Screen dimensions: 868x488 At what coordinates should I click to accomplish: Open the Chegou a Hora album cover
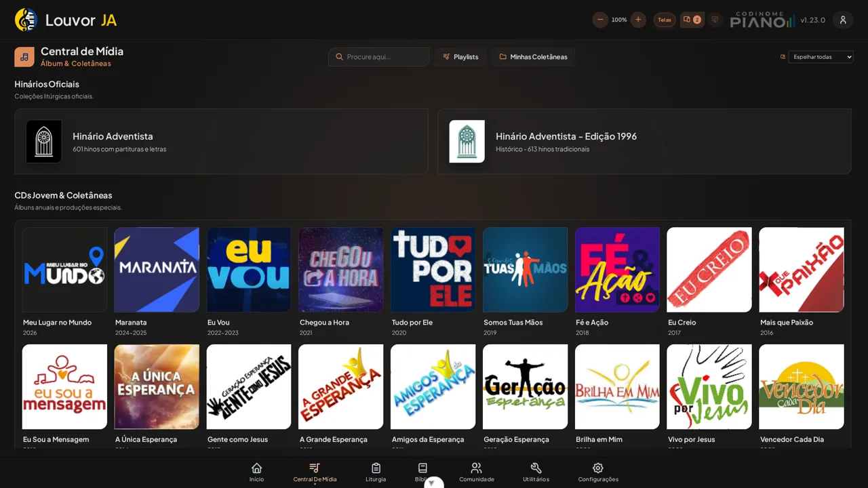click(x=341, y=270)
